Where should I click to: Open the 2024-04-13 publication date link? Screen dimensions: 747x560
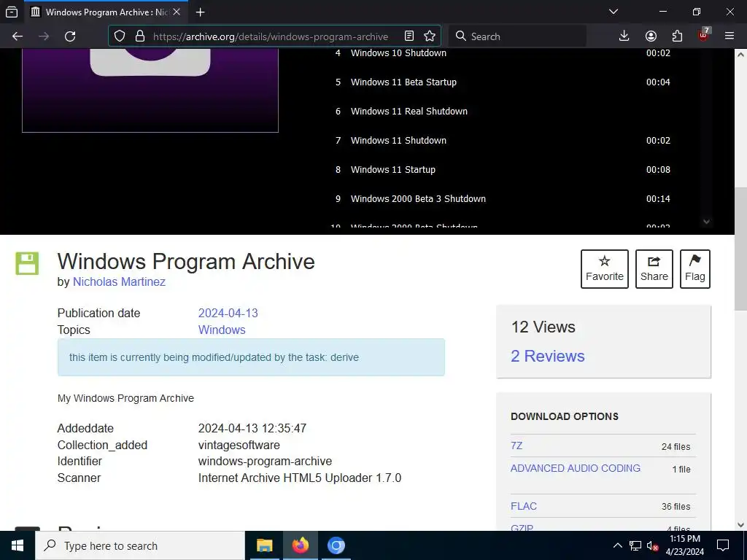tap(228, 313)
